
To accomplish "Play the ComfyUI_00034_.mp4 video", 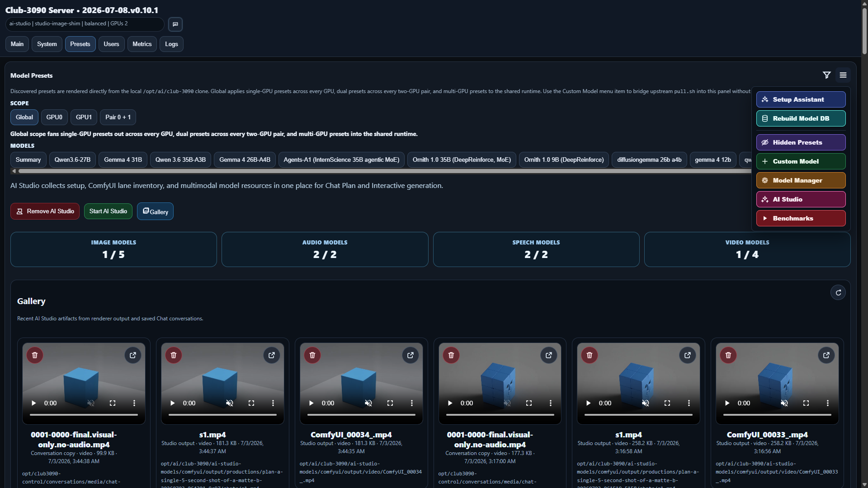I will coord(311,403).
